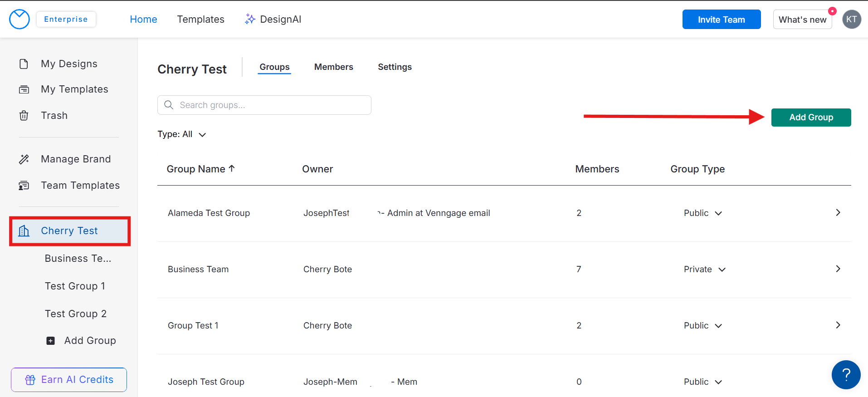Click the Alameda Test Group name
The width and height of the screenshot is (868, 397).
tap(209, 213)
